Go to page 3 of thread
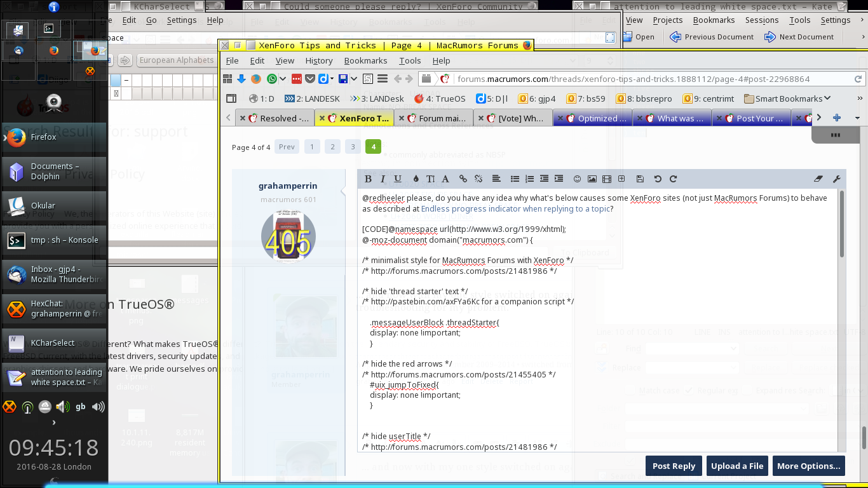This screenshot has width=868, height=488. (353, 147)
